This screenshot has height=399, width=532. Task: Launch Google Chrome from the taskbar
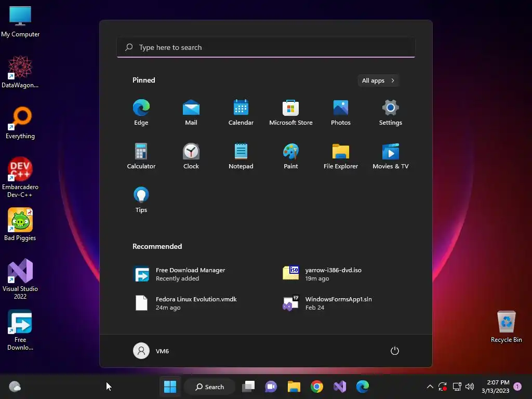317,387
